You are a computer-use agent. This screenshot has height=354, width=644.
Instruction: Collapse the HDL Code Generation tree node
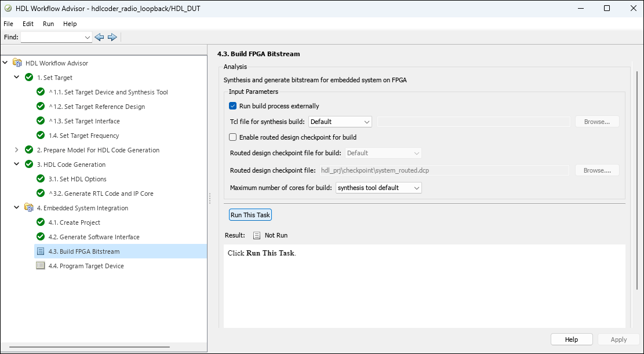[16, 165]
